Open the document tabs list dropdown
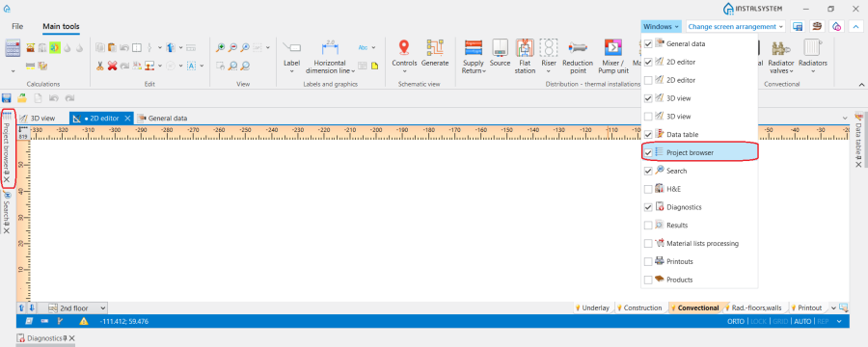Screen dimensions: 868x347 click(845, 118)
